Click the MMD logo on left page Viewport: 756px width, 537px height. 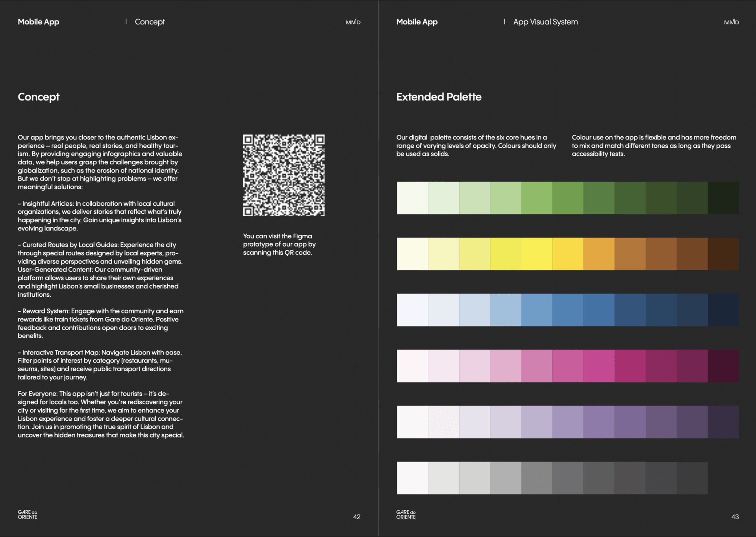click(x=353, y=22)
